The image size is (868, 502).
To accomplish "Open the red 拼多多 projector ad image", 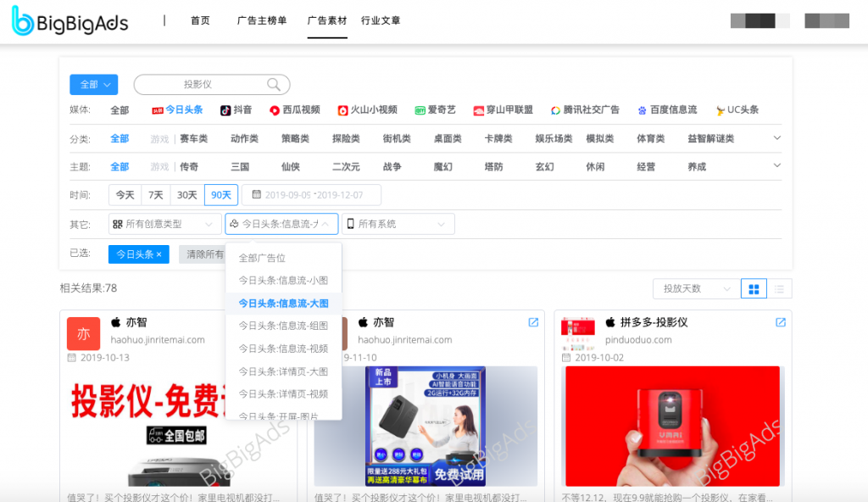I will [672, 426].
